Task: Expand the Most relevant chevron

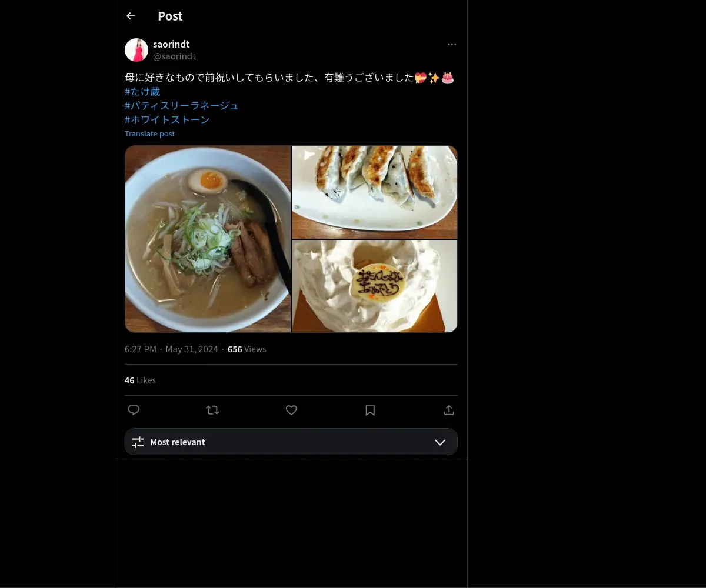Action: pos(440,442)
